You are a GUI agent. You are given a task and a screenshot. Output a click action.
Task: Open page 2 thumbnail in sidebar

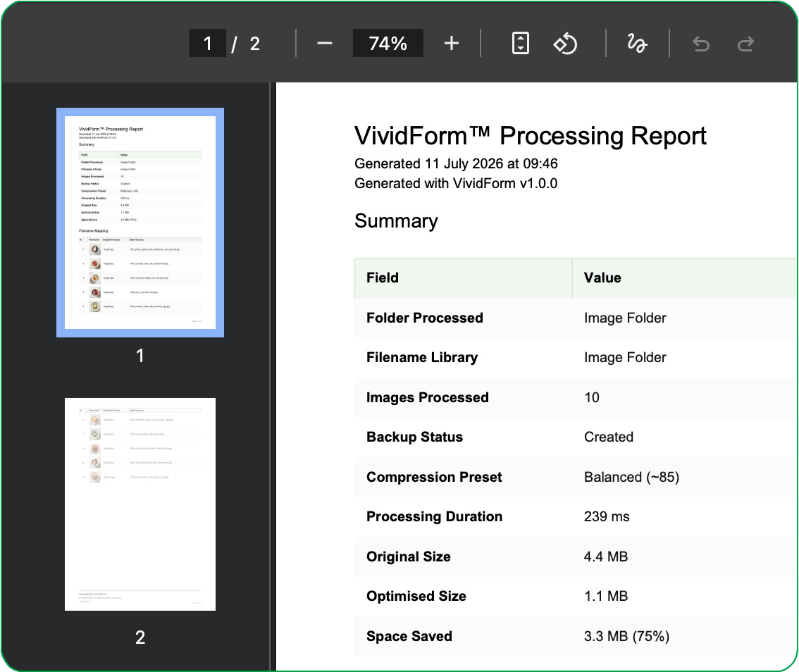pyautogui.click(x=140, y=504)
